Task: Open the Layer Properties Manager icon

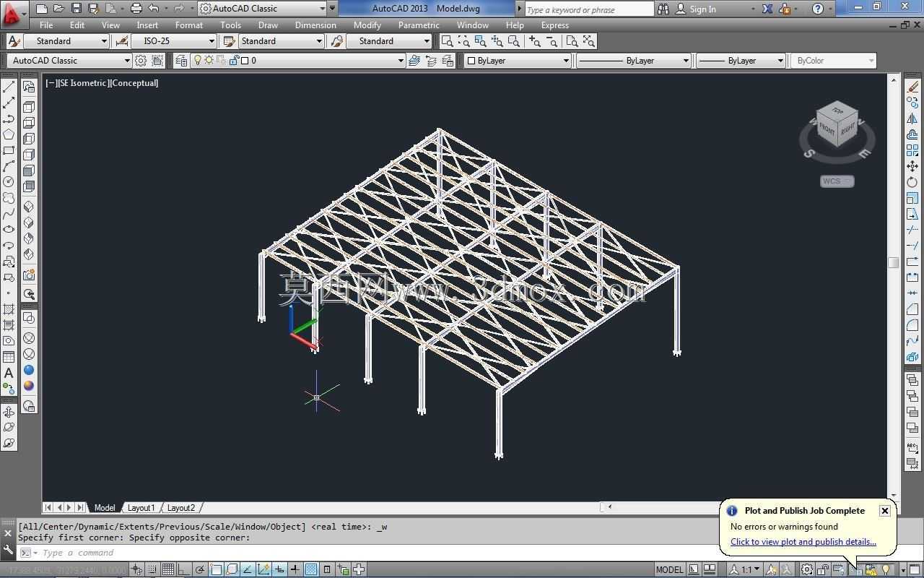Action: pyautogui.click(x=181, y=61)
